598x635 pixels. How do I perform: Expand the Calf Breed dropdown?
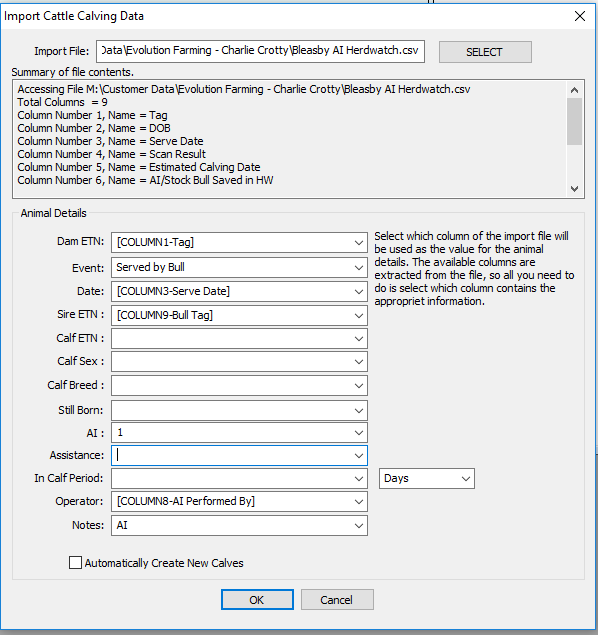coord(239,385)
